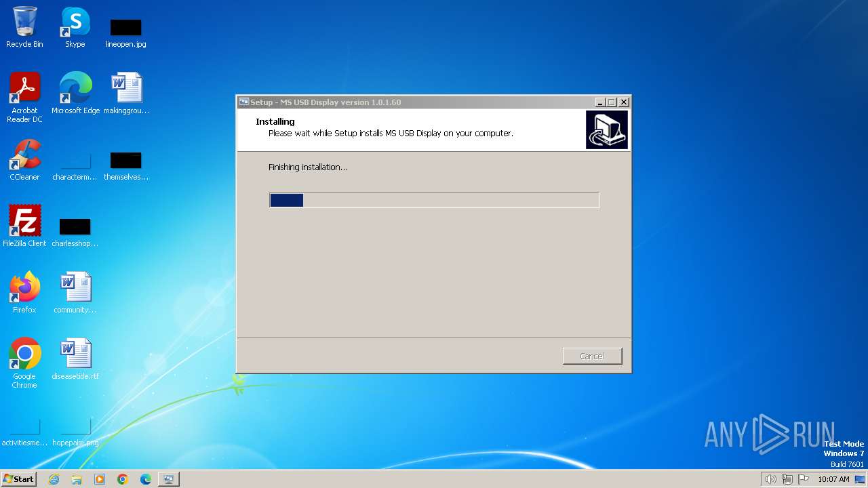Launch FileZilla Client shortcut
The height and width of the screenshot is (488, 868).
click(24, 226)
